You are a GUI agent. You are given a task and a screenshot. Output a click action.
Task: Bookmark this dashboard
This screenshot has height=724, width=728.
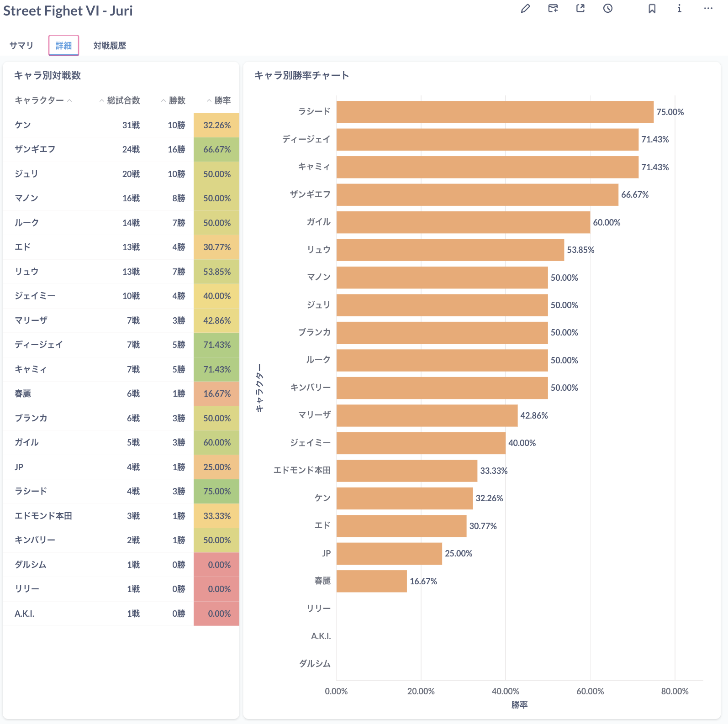pyautogui.click(x=652, y=9)
